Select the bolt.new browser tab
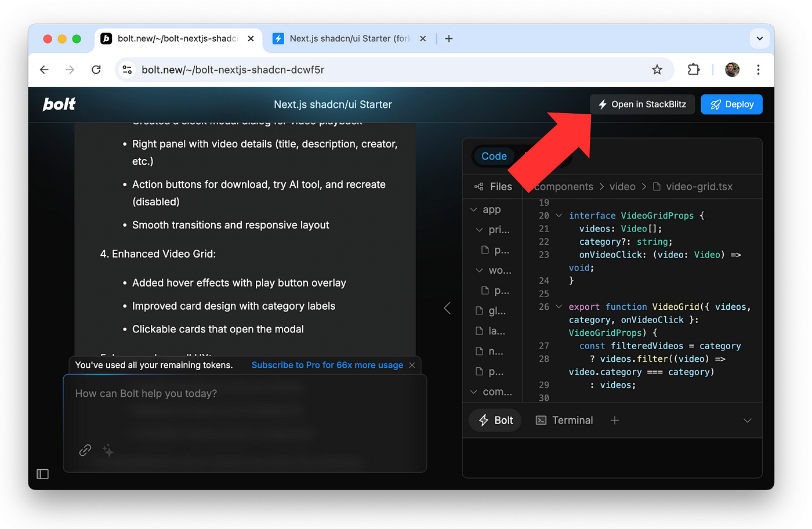This screenshot has height=529, width=812. pos(177,39)
